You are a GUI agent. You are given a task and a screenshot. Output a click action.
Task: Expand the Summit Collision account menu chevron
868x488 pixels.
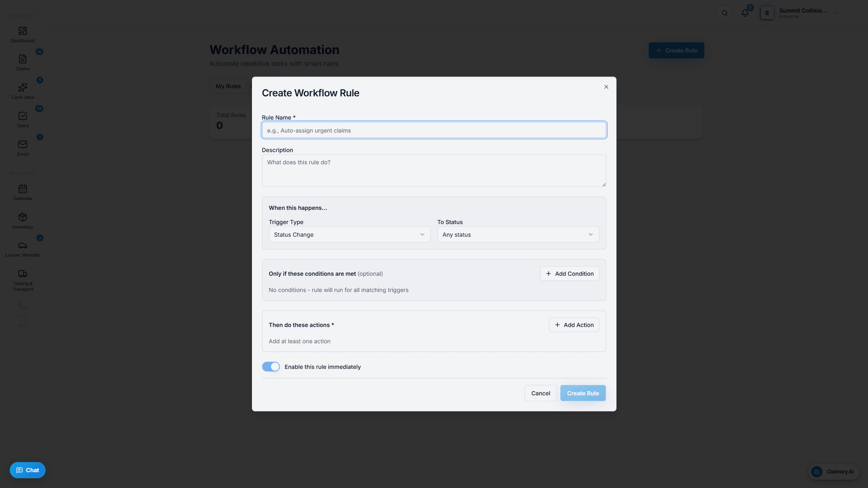point(837,13)
